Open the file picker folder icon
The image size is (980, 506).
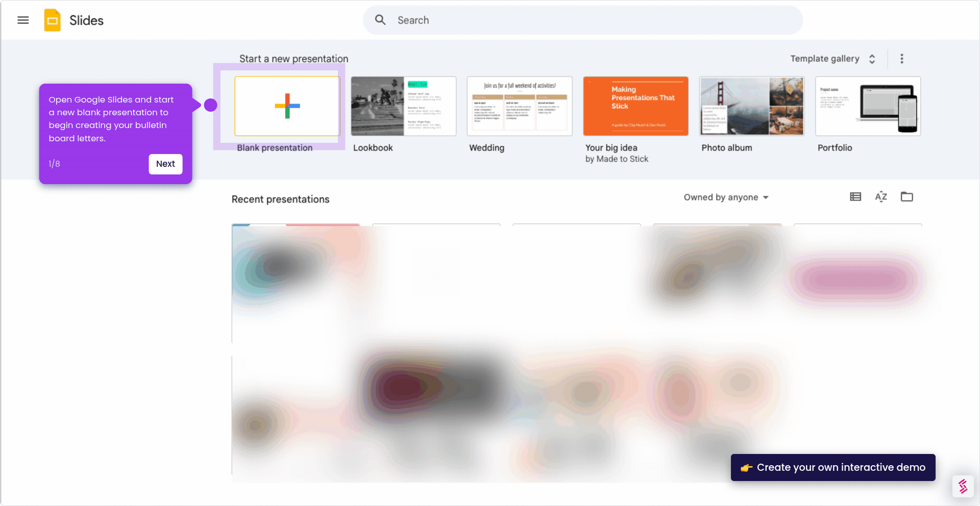coord(906,197)
